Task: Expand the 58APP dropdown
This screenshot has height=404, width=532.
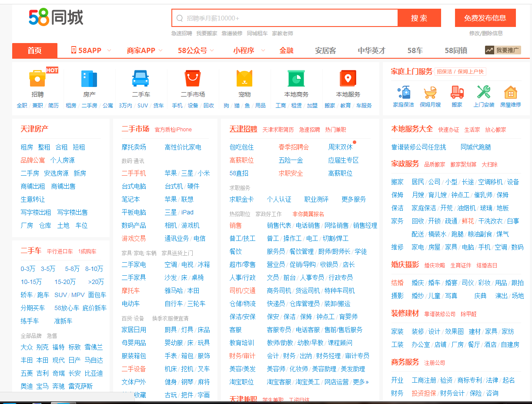Action: click(89, 50)
